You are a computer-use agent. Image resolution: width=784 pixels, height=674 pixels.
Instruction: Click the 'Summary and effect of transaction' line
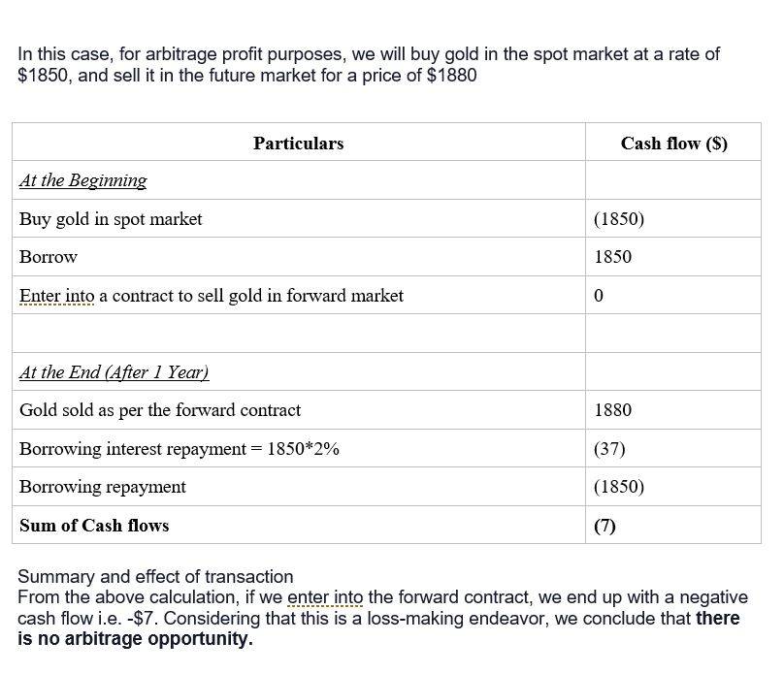pyautogui.click(x=155, y=577)
